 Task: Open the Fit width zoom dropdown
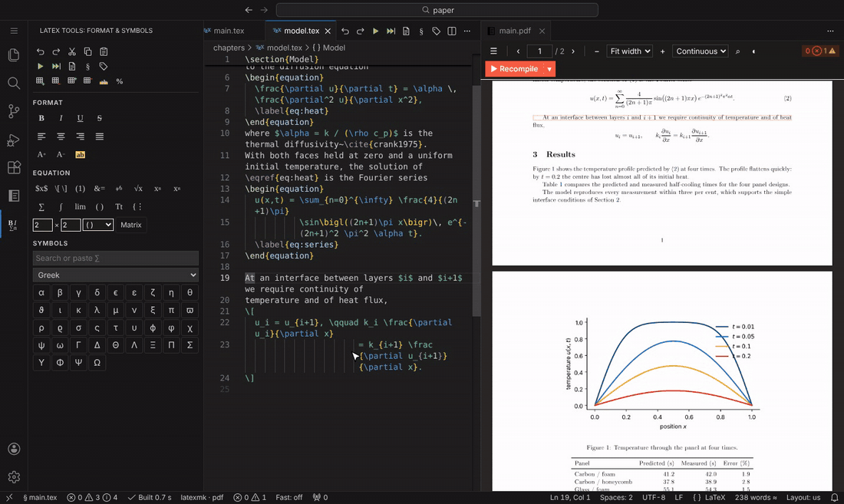629,51
